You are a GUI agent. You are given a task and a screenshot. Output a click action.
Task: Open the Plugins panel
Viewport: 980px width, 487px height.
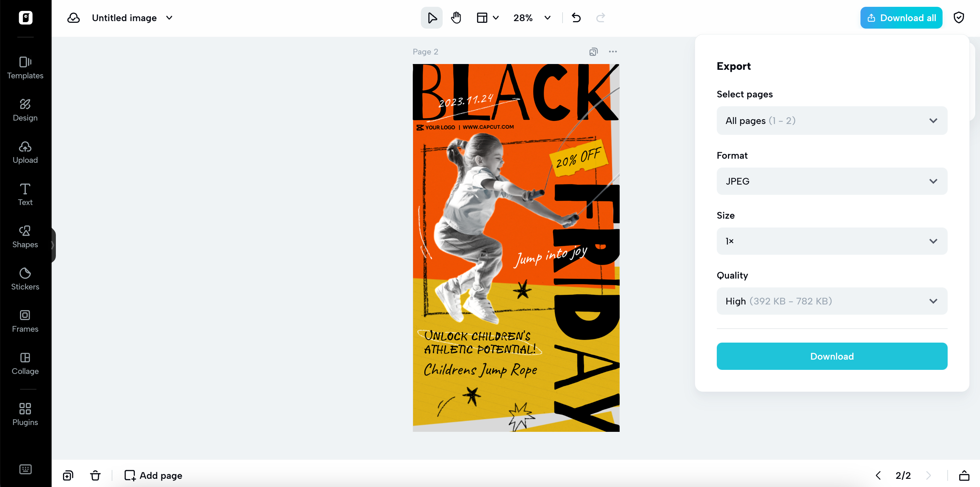coord(25,413)
